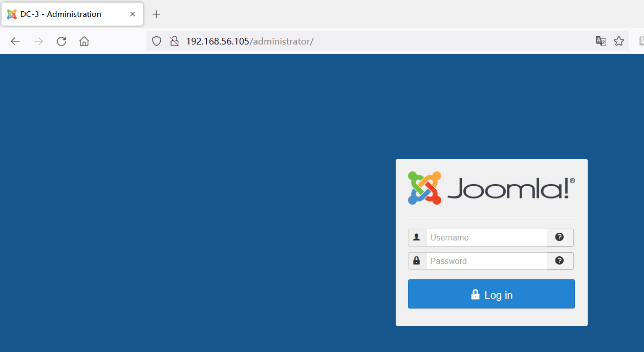The height and width of the screenshot is (352, 644).
Task: Click the user icon beside Username
Action: point(417,237)
